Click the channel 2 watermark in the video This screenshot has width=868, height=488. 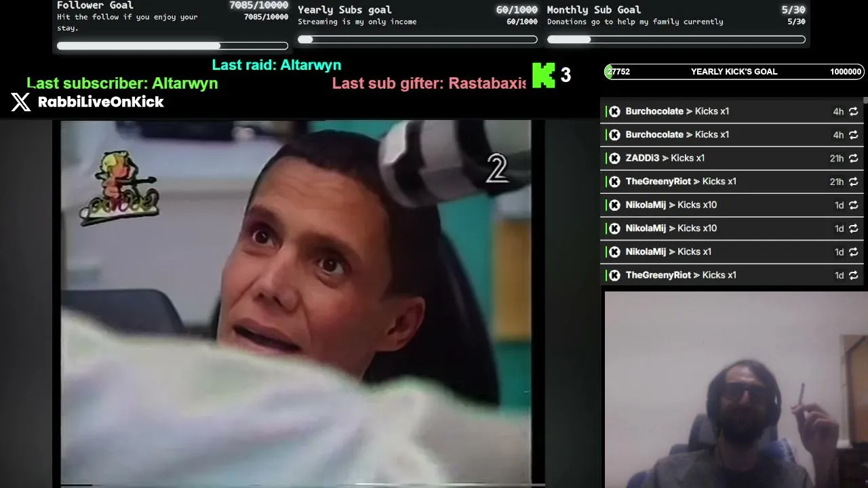497,168
